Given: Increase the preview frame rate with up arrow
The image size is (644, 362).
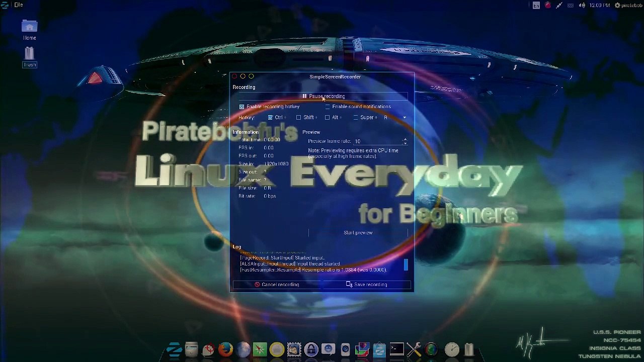Looking at the screenshot, I should click(x=405, y=139).
